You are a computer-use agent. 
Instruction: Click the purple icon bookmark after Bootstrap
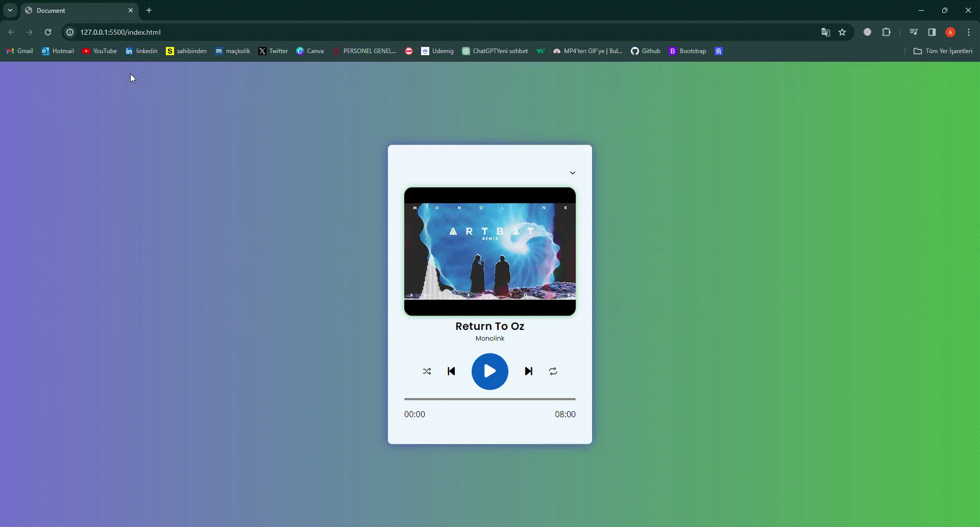point(719,51)
